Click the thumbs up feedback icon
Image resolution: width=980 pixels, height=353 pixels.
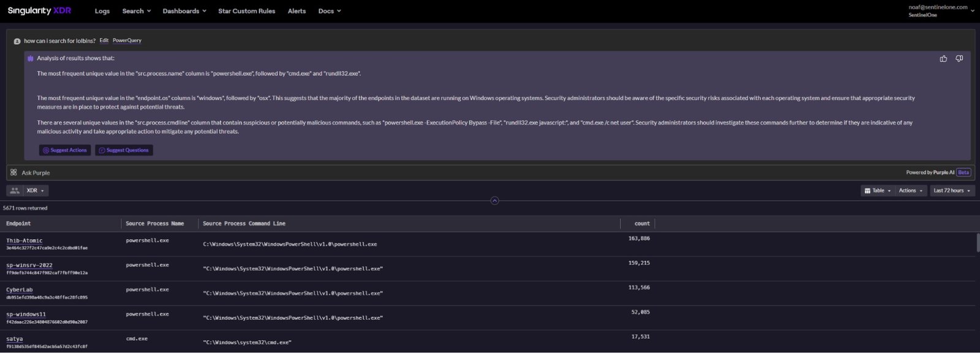[943, 59]
